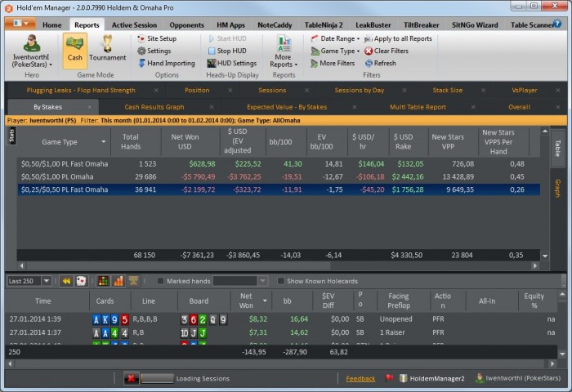Select hand at 27.01.2014 1:39
Screen dimensions: 572x392
[281, 319]
